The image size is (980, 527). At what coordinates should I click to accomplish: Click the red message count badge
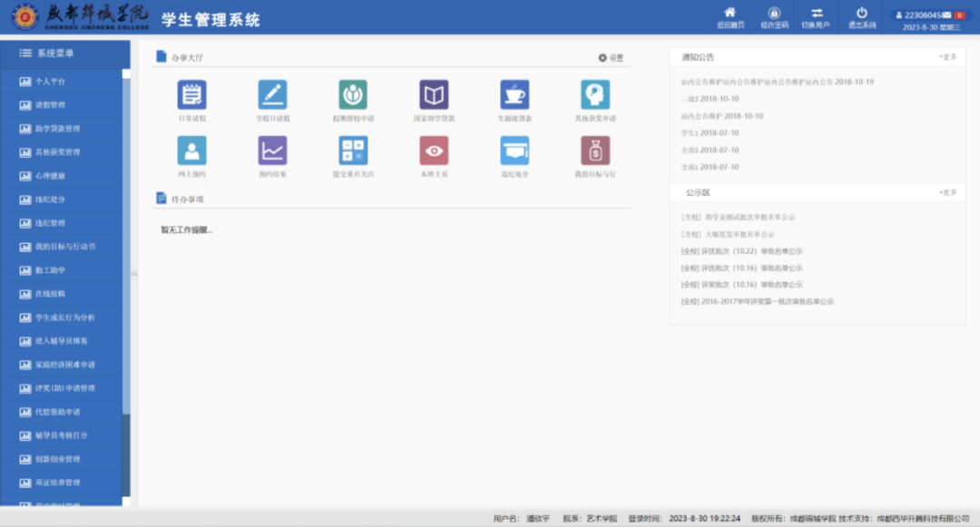(x=959, y=15)
